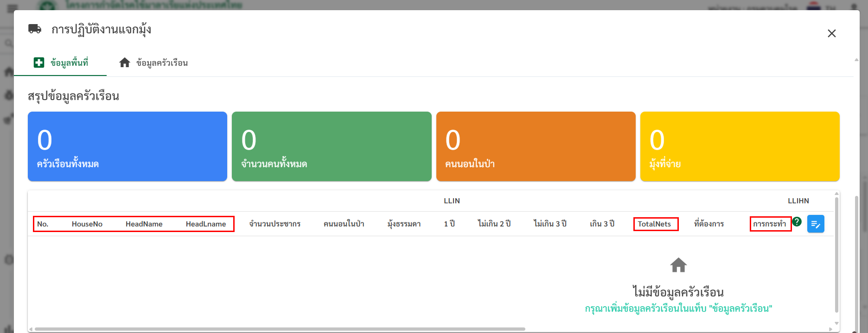
Task: Click the green จำนวนคนทั้งหมด summary card
Action: (x=332, y=146)
